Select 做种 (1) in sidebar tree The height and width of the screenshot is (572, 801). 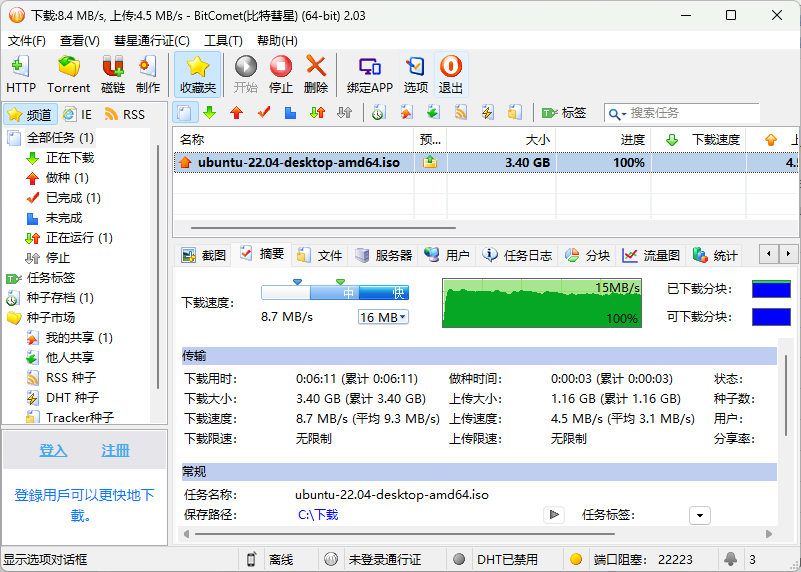point(67,178)
